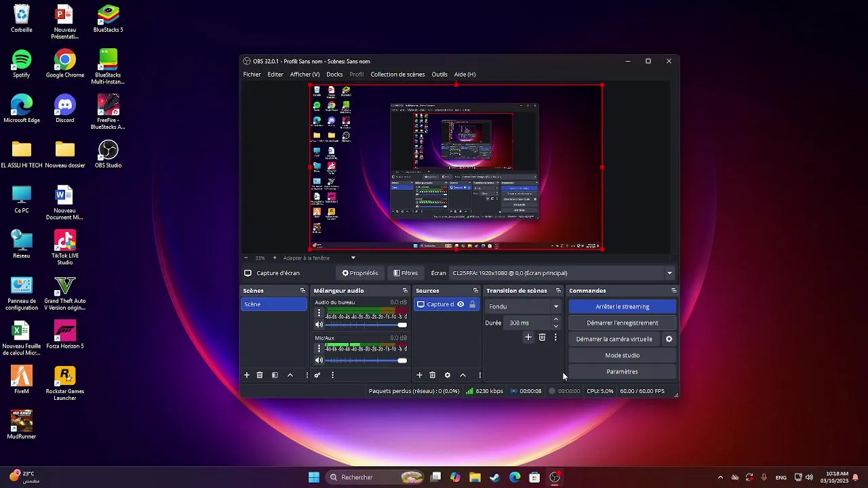Open the Docks menu
The height and width of the screenshot is (488, 868).
click(x=334, y=75)
